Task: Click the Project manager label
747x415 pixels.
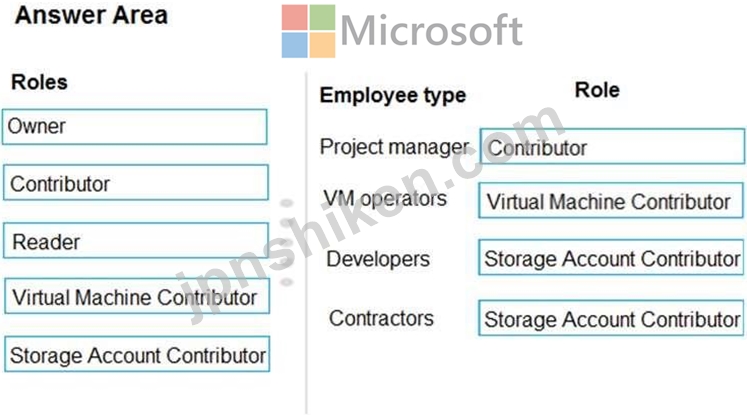Action: 394,146
